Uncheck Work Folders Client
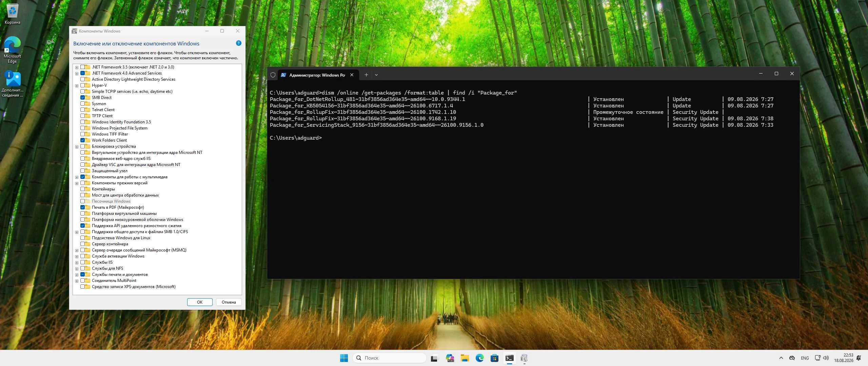The image size is (868, 366). (82, 140)
